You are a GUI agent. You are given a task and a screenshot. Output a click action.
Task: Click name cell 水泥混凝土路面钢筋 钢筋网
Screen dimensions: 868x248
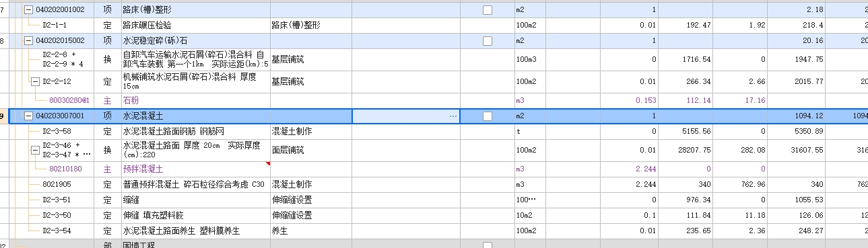coord(174,131)
